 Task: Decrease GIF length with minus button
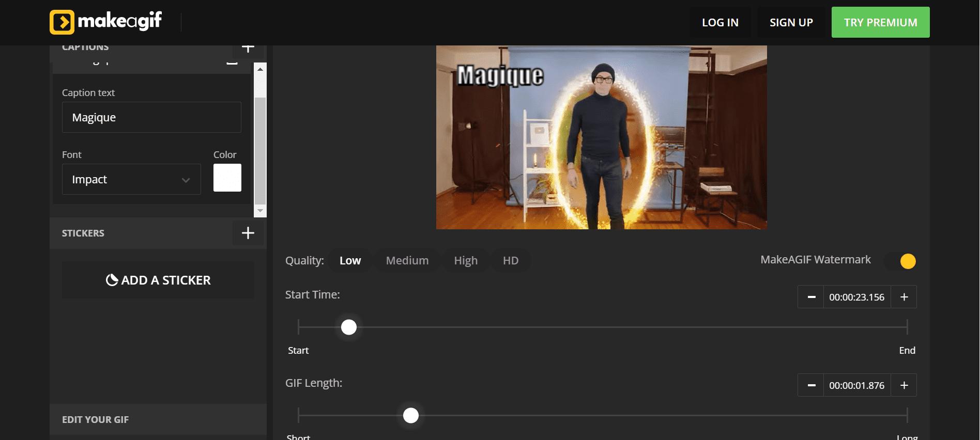811,385
